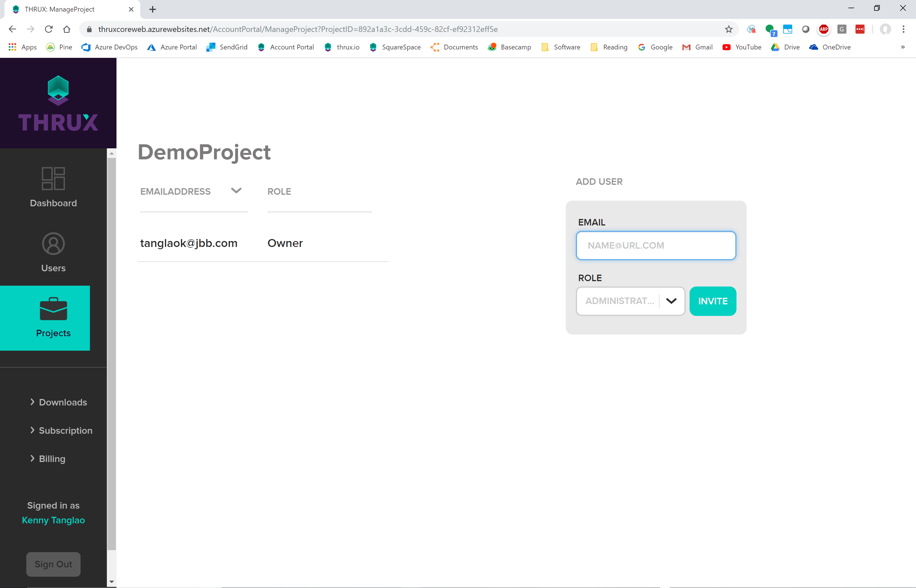This screenshot has width=916, height=588.
Task: Reload the ManageProject page
Action: [49, 29]
